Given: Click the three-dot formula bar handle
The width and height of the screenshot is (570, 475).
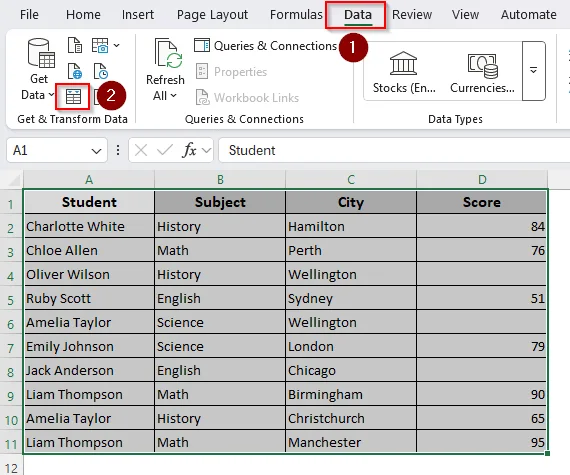Looking at the screenshot, I should click(118, 150).
